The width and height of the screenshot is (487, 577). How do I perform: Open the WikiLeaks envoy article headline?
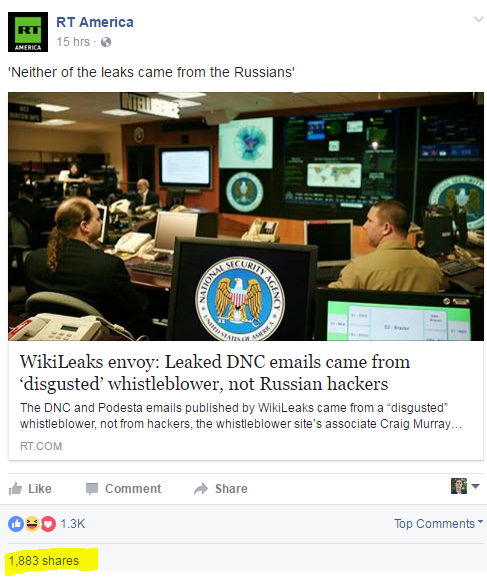tap(215, 372)
